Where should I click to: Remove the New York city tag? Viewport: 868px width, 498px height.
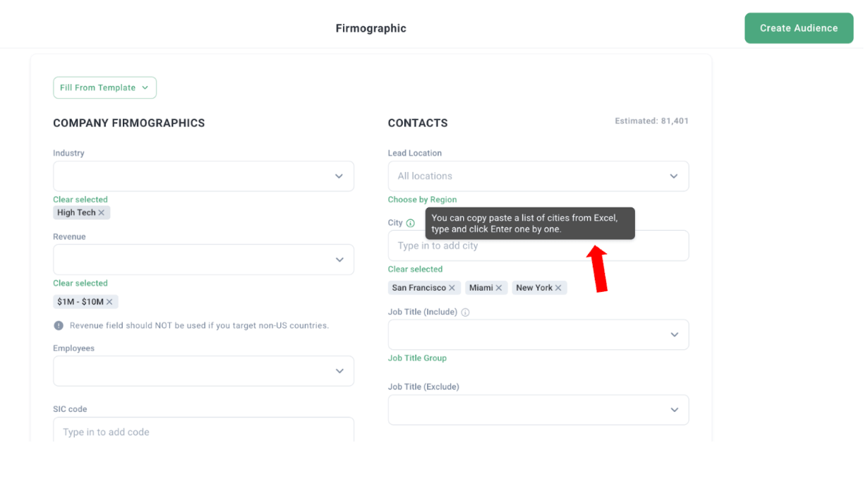[558, 288]
